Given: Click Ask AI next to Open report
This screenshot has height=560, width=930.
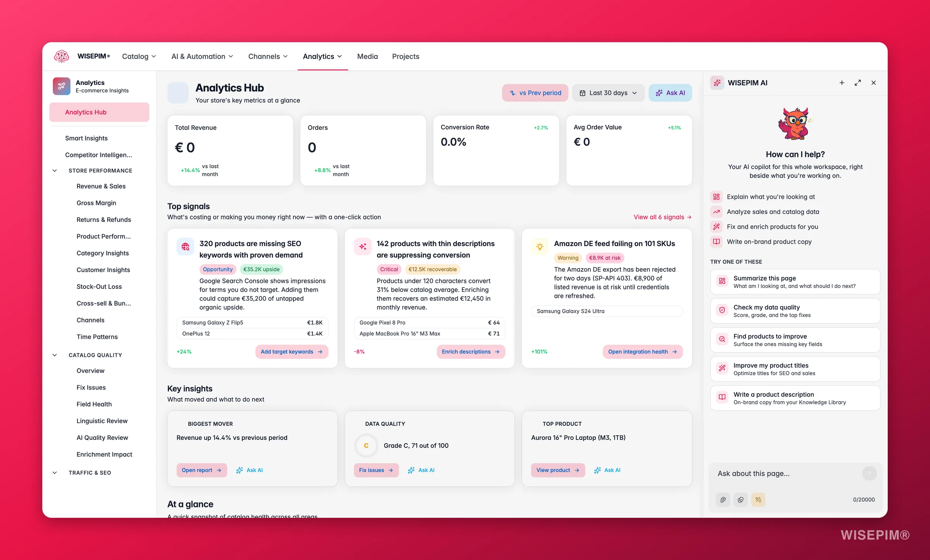Looking at the screenshot, I should pyautogui.click(x=250, y=470).
